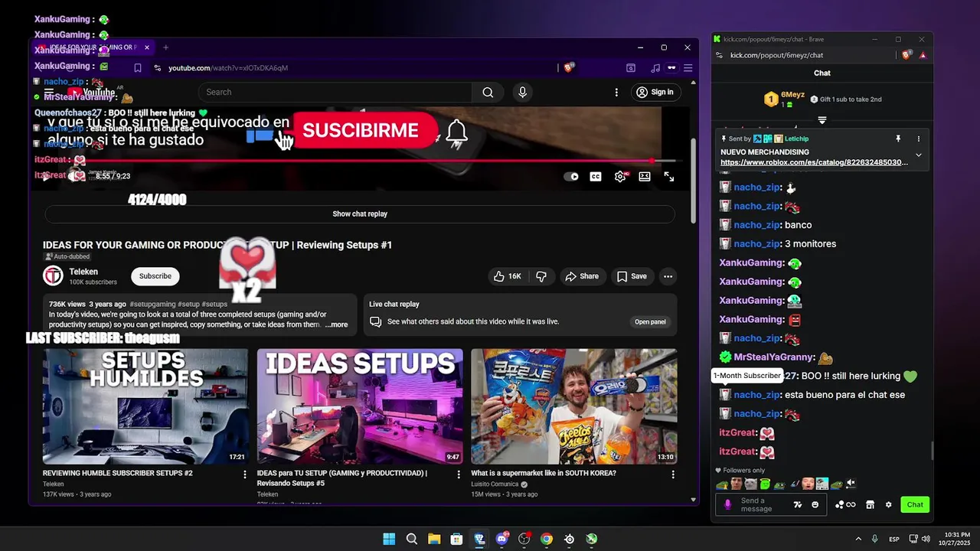Click Letichip username in pinned message
This screenshot has height=551, width=980.
796,139
